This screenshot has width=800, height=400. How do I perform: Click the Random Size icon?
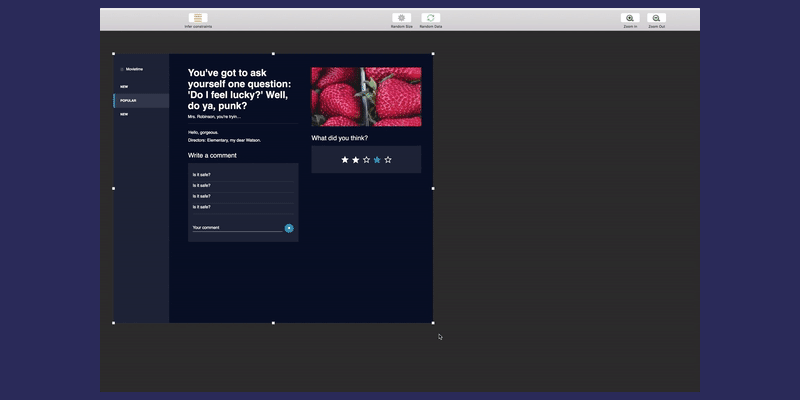(401, 18)
